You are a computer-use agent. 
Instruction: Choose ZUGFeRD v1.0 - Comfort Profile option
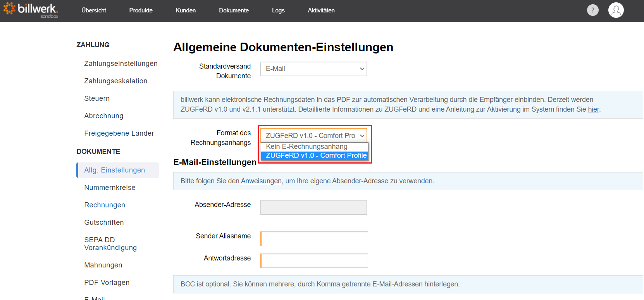[x=314, y=155]
